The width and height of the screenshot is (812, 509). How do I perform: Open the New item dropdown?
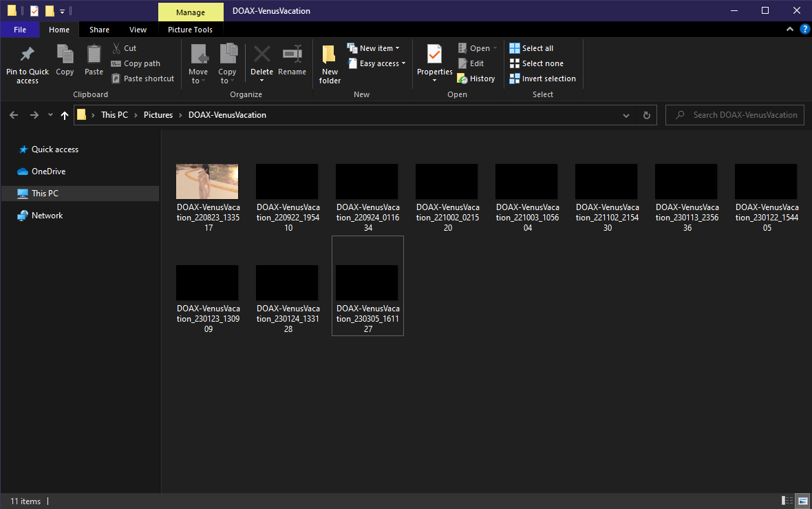(x=374, y=48)
